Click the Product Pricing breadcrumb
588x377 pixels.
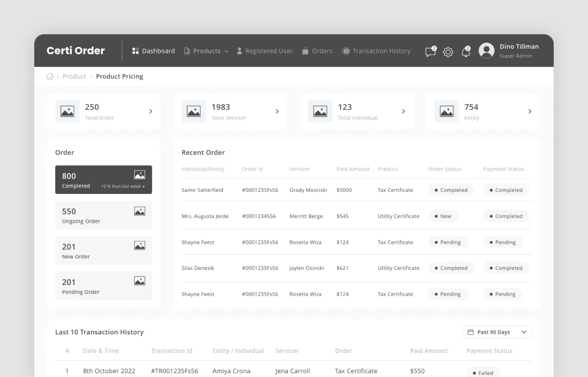coord(120,76)
